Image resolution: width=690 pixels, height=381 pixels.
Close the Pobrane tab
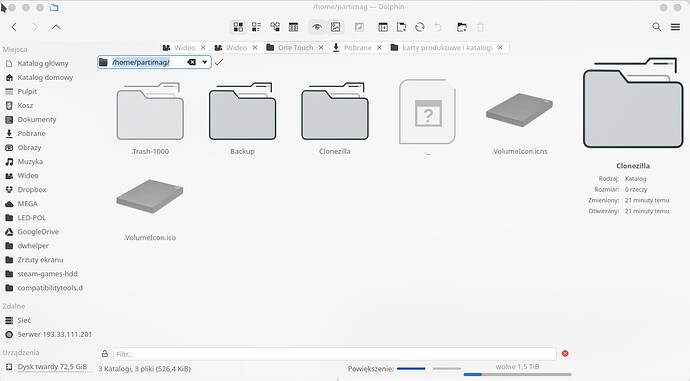pyautogui.click(x=379, y=48)
